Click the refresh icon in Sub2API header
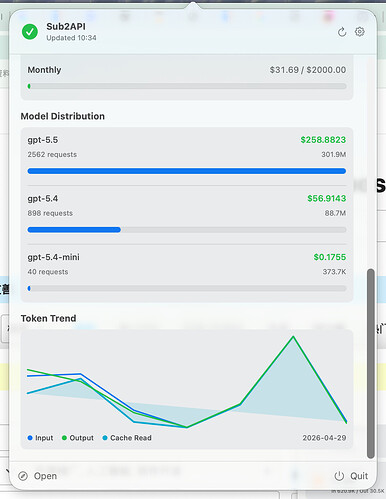 [x=342, y=32]
